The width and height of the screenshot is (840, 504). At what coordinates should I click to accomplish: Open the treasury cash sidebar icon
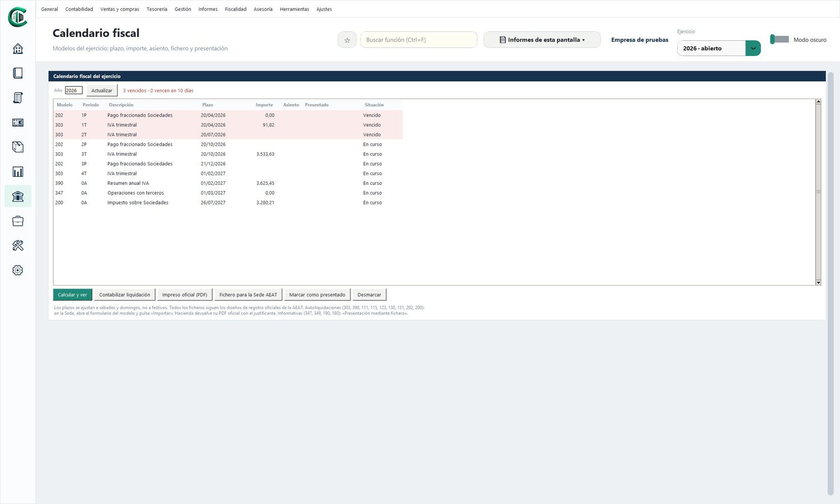coord(18,123)
